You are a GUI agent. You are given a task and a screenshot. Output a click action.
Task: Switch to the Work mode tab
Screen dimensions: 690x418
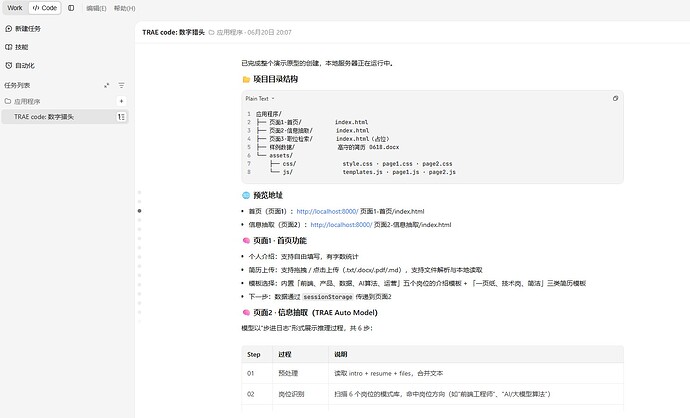coord(15,8)
